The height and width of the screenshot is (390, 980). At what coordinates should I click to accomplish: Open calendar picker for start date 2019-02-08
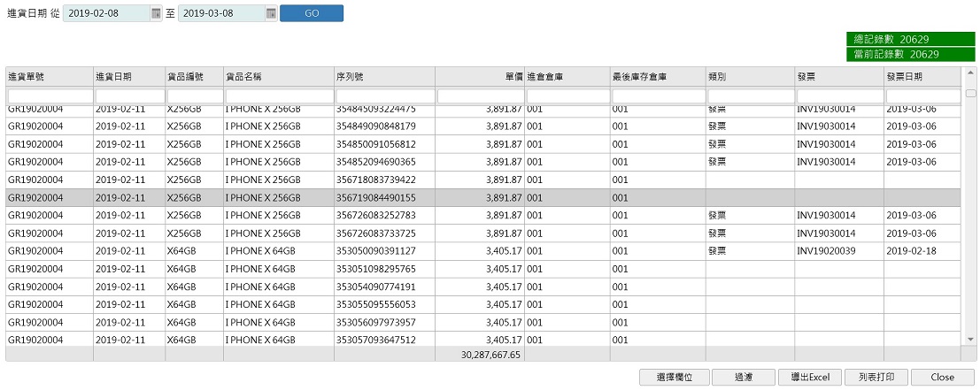point(156,13)
